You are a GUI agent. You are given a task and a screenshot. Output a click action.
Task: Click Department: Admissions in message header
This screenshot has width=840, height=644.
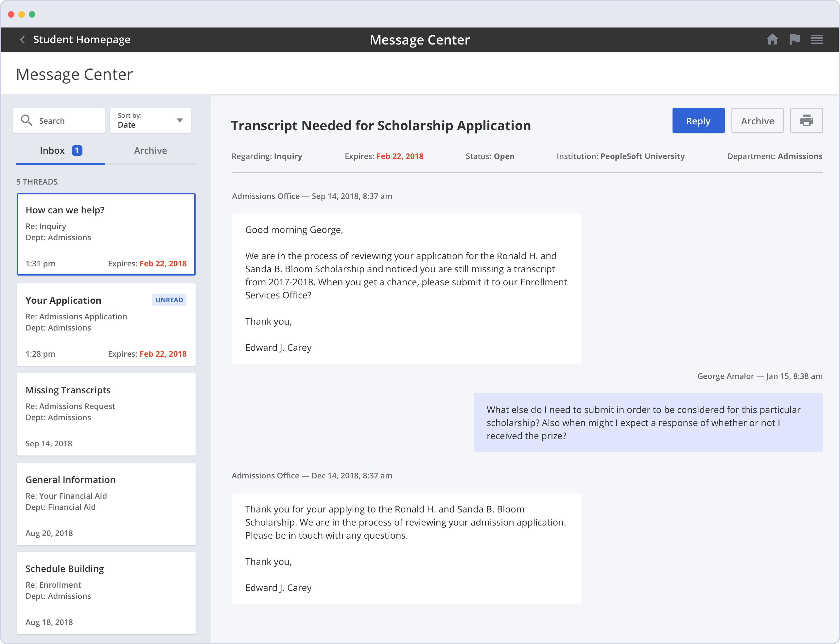775,156
